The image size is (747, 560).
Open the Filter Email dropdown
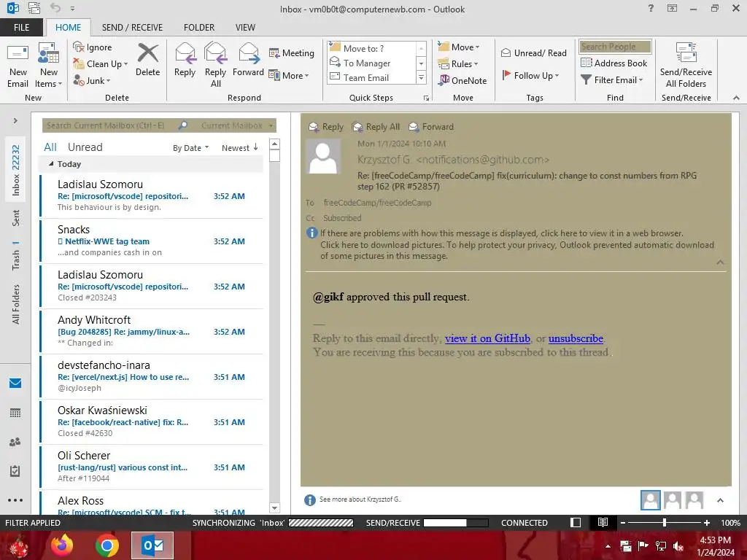(x=612, y=80)
